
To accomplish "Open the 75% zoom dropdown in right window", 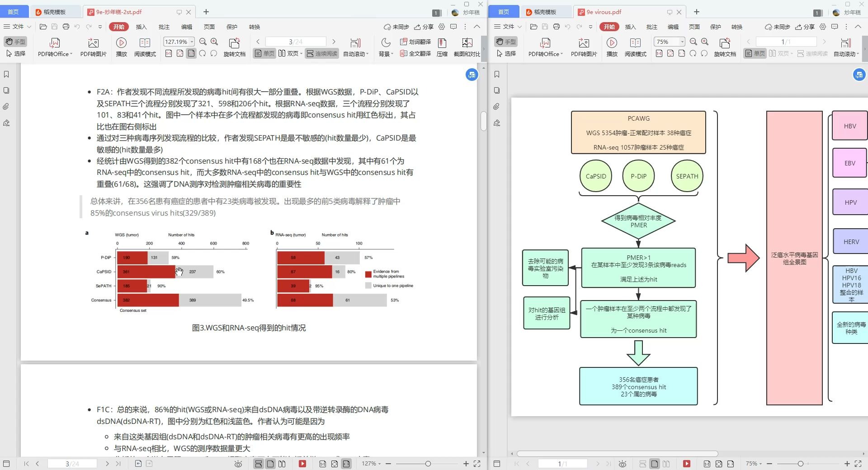I will pyautogui.click(x=682, y=42).
